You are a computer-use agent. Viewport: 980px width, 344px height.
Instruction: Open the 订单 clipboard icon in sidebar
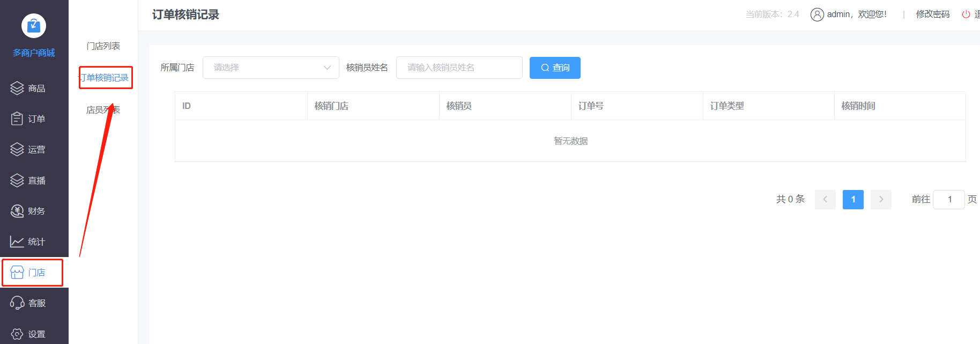point(17,119)
